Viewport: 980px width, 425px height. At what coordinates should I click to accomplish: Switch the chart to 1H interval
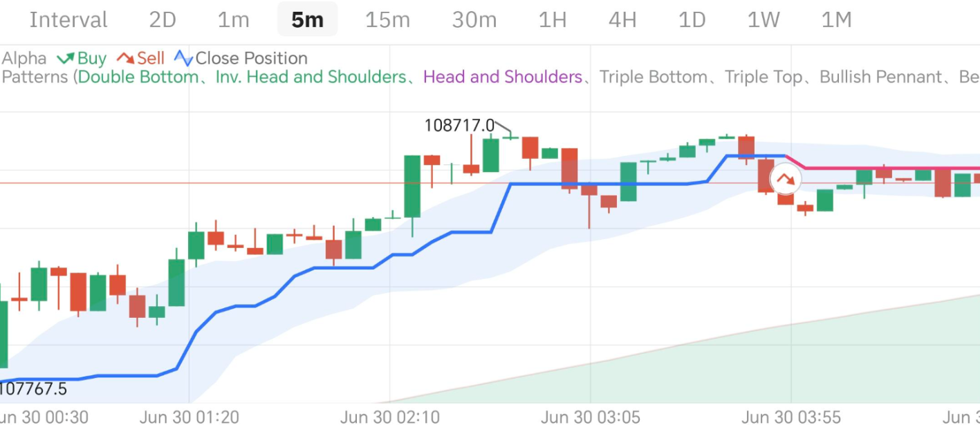(x=552, y=20)
